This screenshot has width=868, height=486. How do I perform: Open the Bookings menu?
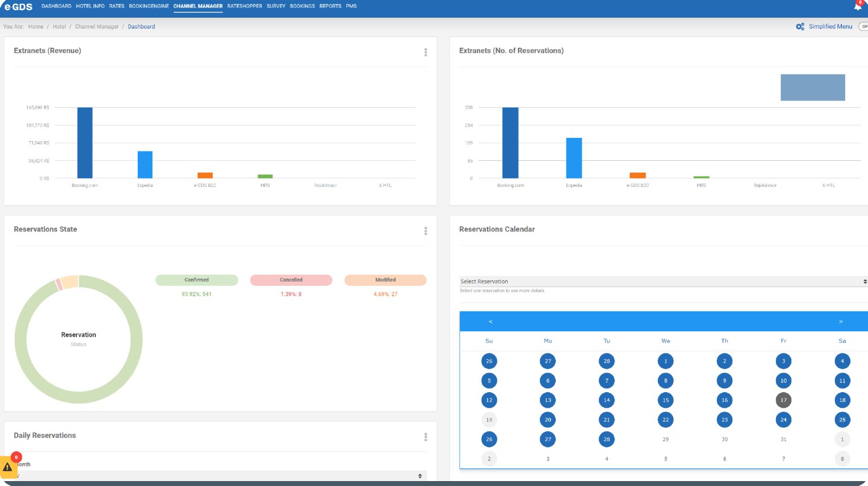[302, 7]
